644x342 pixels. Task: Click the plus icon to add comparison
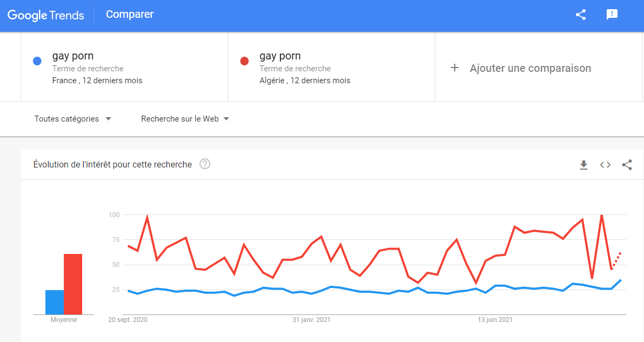[455, 68]
